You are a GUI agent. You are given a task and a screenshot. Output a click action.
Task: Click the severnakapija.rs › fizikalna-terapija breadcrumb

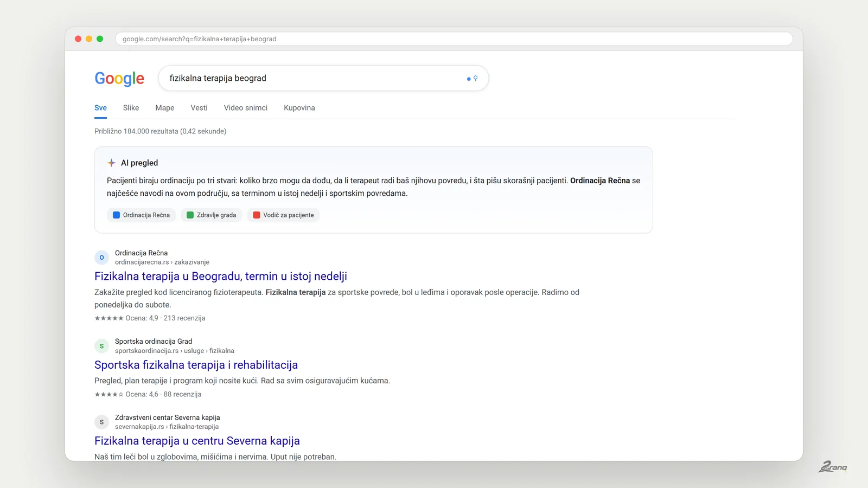click(x=167, y=427)
